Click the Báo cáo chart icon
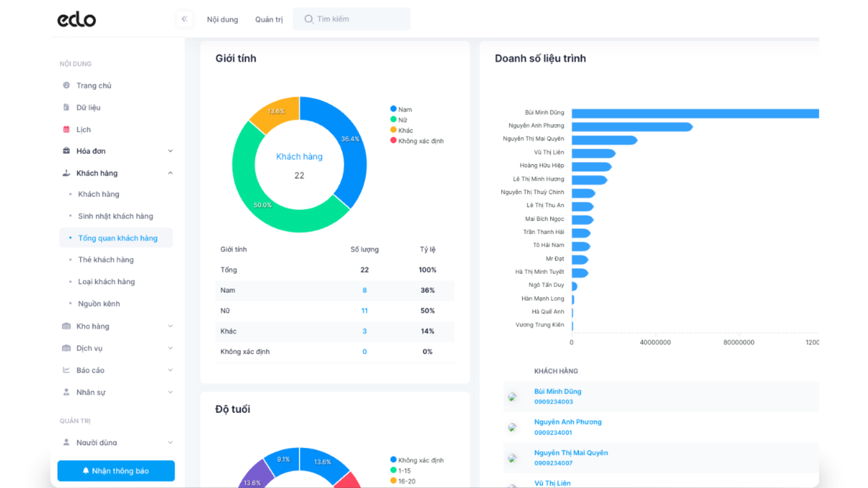Viewport: 868px width, 488px height. [x=66, y=370]
